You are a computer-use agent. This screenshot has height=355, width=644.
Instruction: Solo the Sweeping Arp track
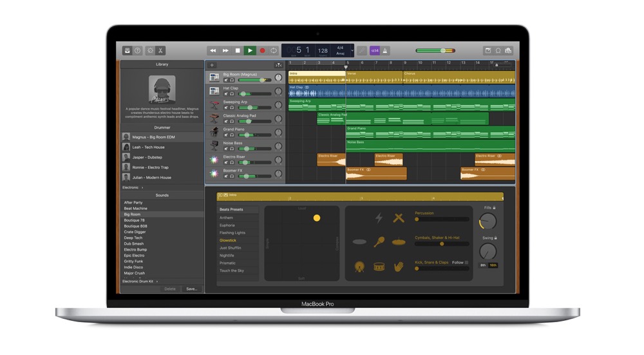(232, 108)
